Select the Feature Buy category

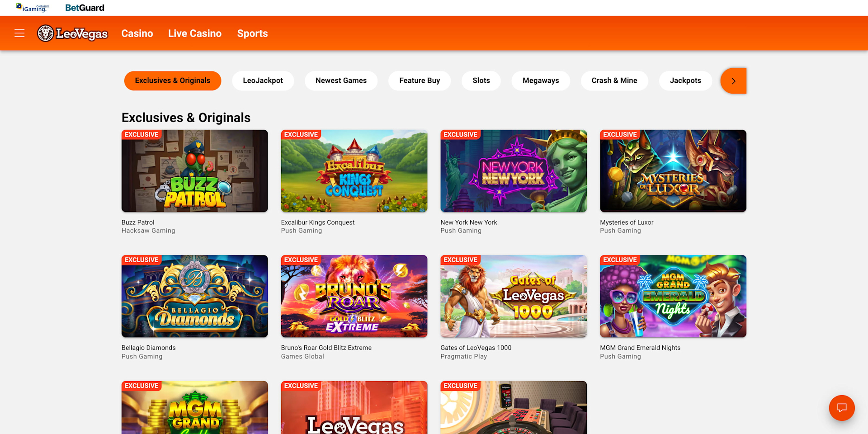pos(420,80)
